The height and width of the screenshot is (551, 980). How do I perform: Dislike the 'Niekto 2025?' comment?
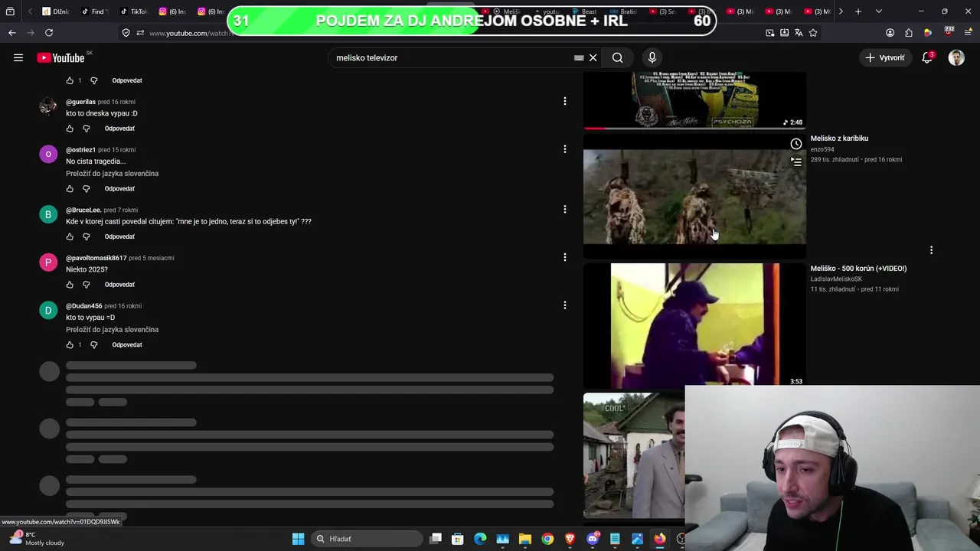[x=87, y=285]
